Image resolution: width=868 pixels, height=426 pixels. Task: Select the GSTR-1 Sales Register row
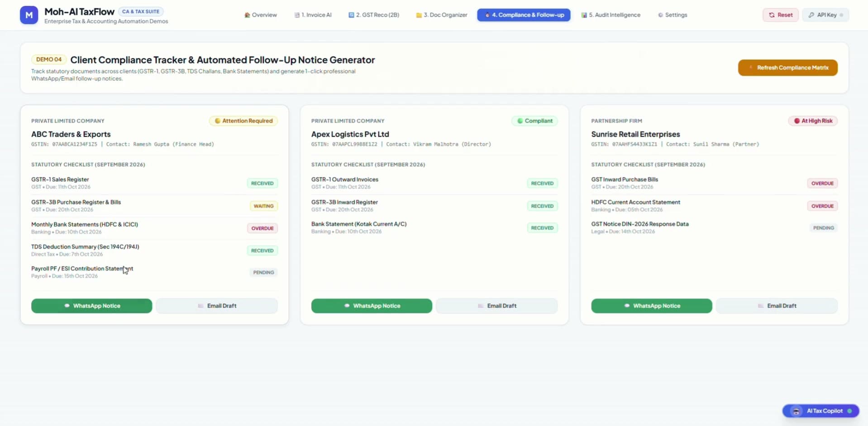[x=154, y=183]
